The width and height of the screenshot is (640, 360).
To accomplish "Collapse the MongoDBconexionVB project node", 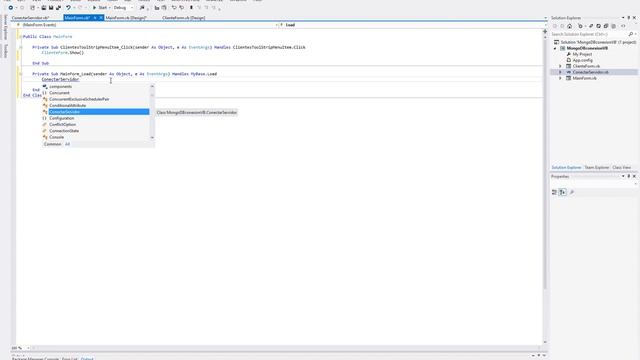I will click(555, 48).
